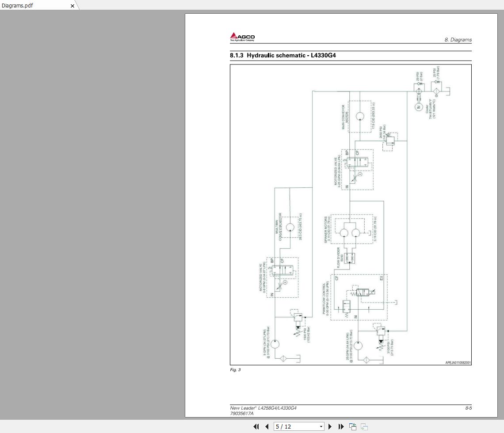The height and width of the screenshot is (433, 504).
Task: Select the Diagrams.pdf tab
Action: pos(27,5)
